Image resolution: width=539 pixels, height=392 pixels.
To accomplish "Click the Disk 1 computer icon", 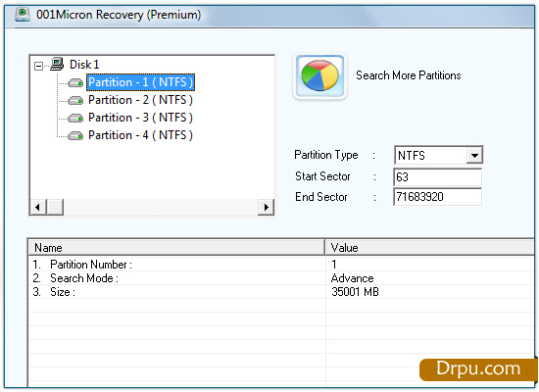I will 57,64.
